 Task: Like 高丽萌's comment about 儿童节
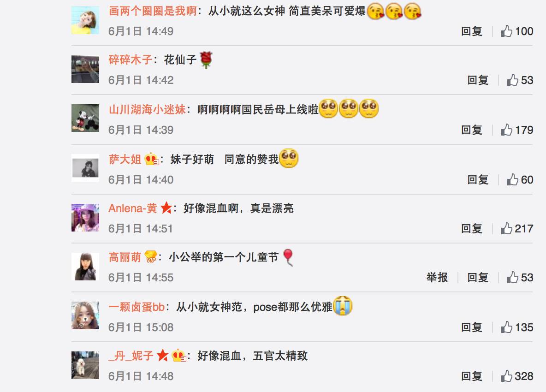[x=520, y=278]
